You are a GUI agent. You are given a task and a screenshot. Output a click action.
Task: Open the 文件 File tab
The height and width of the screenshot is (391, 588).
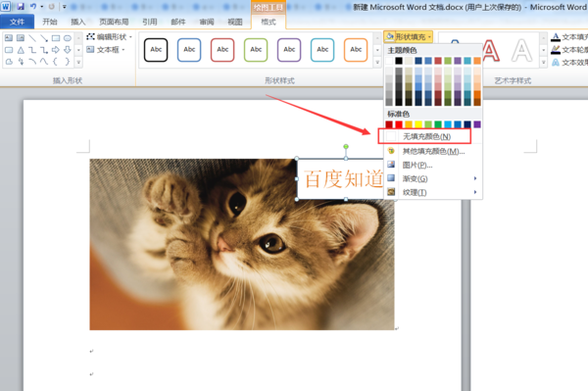17,22
